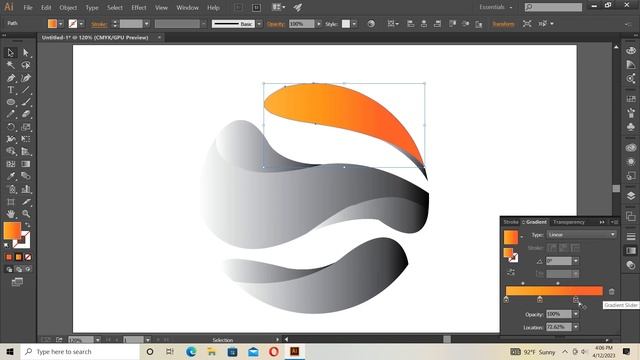This screenshot has width=640, height=360.
Task: Select the Magic Wand tool
Action: point(11,65)
